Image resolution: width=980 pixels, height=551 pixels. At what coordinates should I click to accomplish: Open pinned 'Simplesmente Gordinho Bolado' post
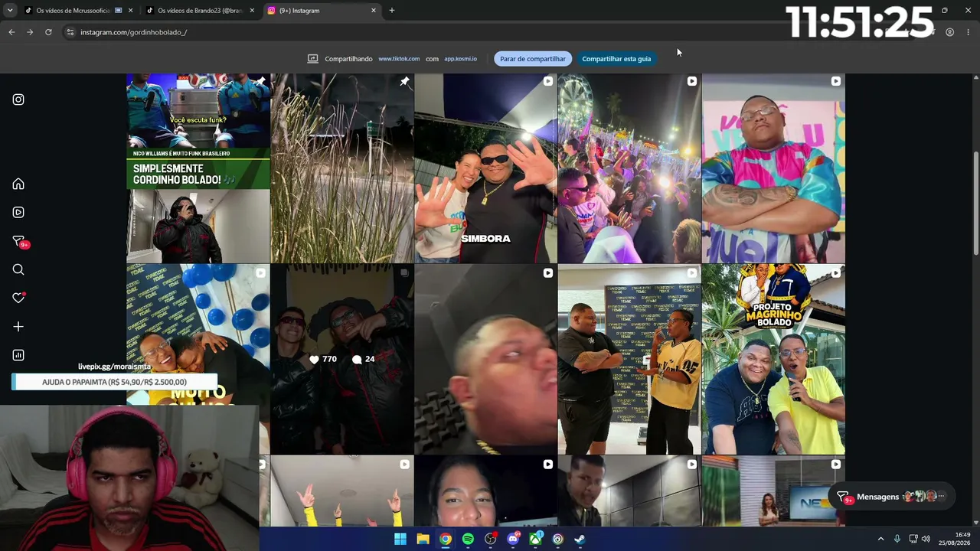coord(198,168)
